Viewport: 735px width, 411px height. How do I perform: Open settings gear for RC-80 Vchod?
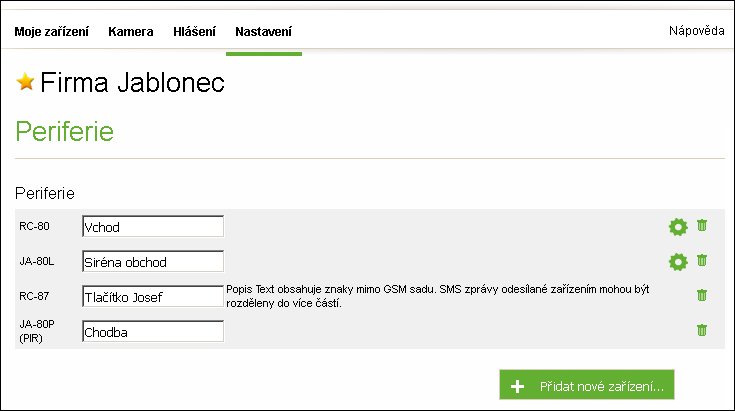678,227
